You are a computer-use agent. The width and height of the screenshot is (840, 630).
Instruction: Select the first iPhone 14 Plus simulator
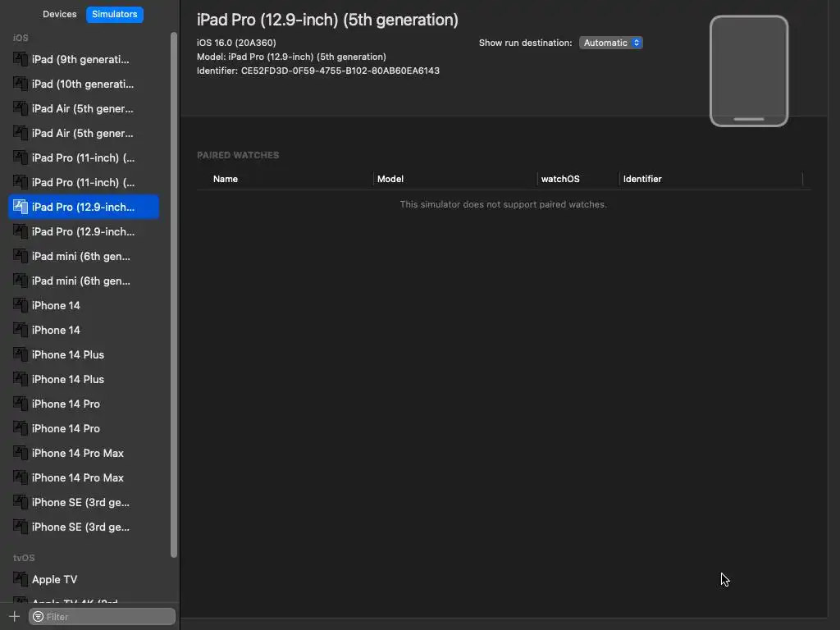pyautogui.click(x=84, y=355)
